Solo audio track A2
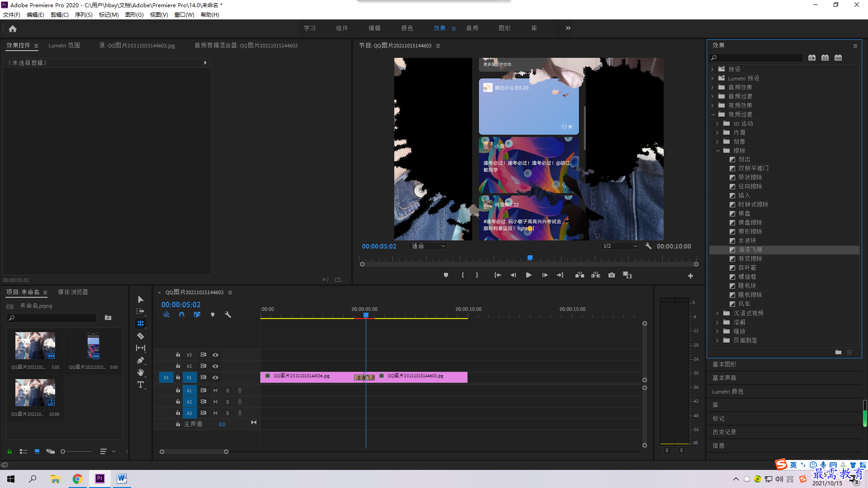Screen dimensions: 868x488 click(227, 402)
